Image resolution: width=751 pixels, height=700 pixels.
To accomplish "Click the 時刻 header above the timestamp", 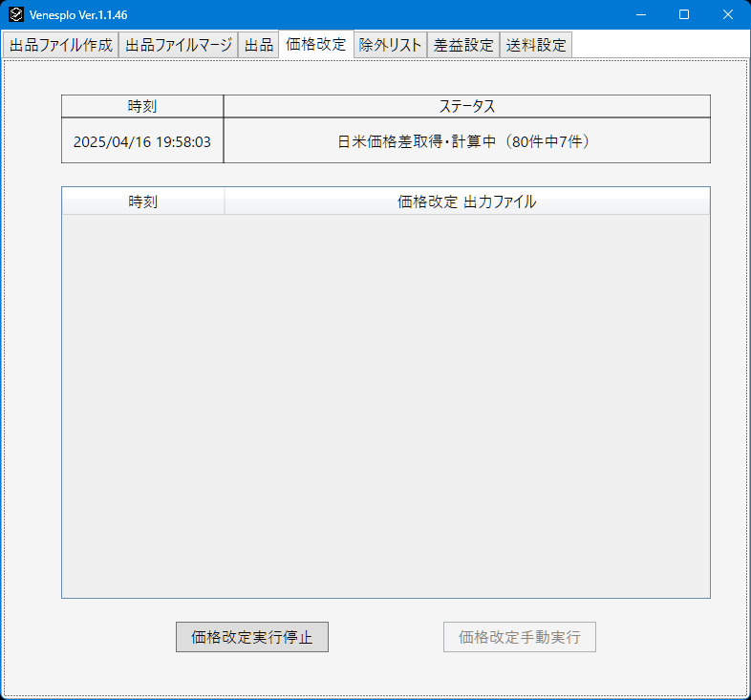I will point(142,106).
